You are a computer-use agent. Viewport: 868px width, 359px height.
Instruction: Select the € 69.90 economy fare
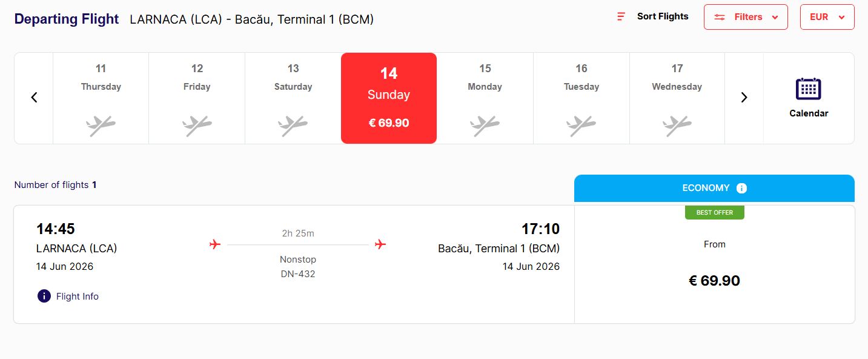(714, 280)
